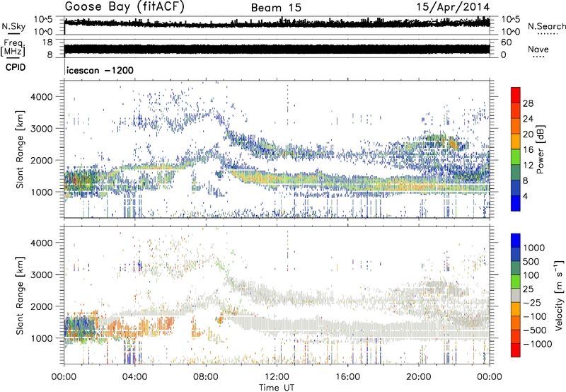566x392 pixels.
Task: Click the '08:00' time axis tick label
Action: click(x=206, y=377)
